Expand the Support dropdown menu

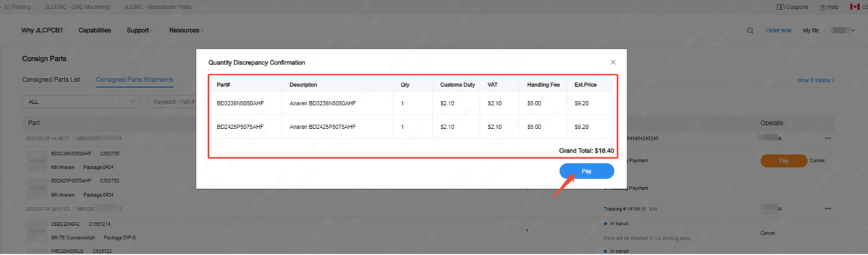(140, 31)
